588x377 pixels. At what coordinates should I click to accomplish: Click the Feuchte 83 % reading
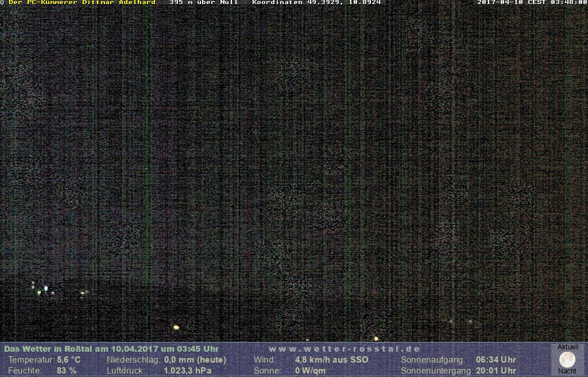pos(67,371)
